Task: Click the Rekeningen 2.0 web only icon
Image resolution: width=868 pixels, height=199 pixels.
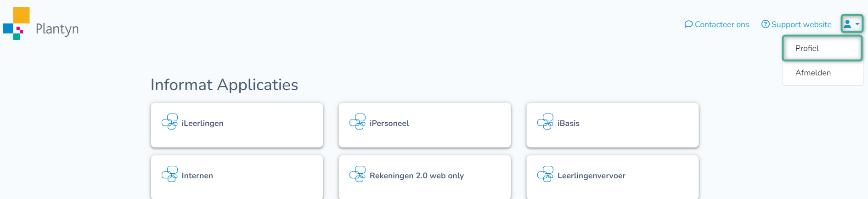Action: click(x=357, y=174)
